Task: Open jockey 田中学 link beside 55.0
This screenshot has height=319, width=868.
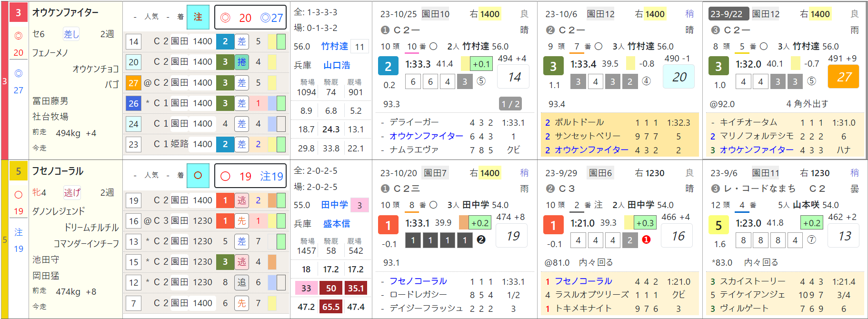Action: pyautogui.click(x=334, y=205)
